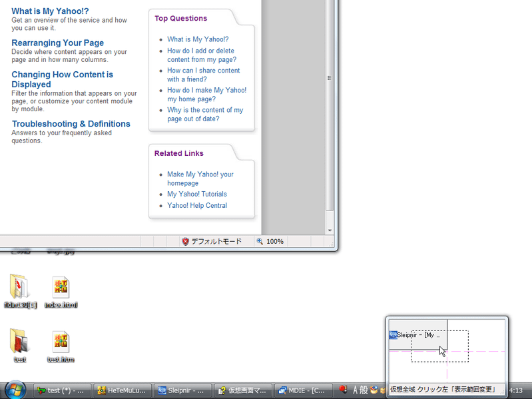Switch to Sleipnir taskbar button
Image resolution: width=532 pixels, height=399 pixels.
(183, 390)
